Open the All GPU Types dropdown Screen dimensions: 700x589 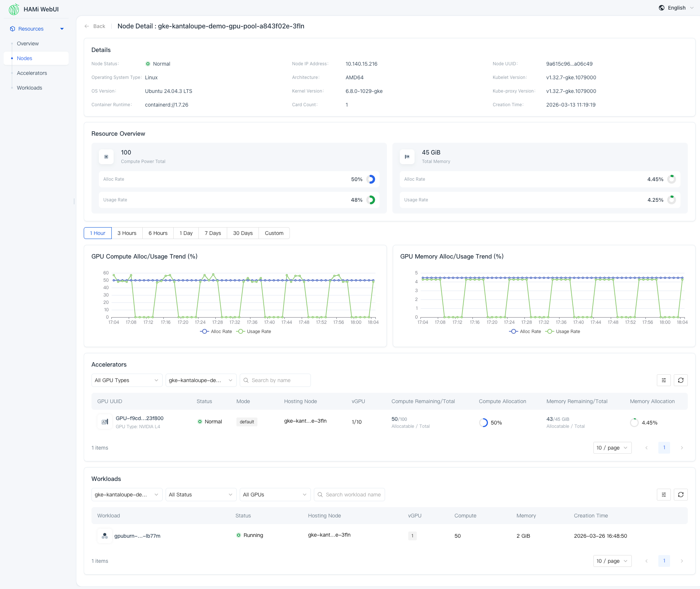point(127,380)
